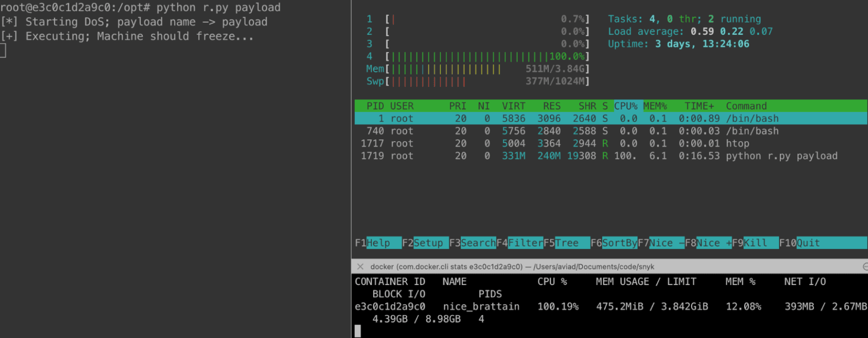This screenshot has width=868, height=338.
Task: Toggle Tree view with F5 button
Action: point(567,243)
